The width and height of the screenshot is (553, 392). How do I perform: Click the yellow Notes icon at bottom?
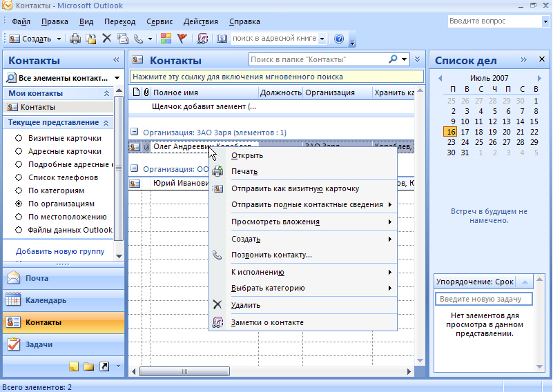click(x=73, y=366)
